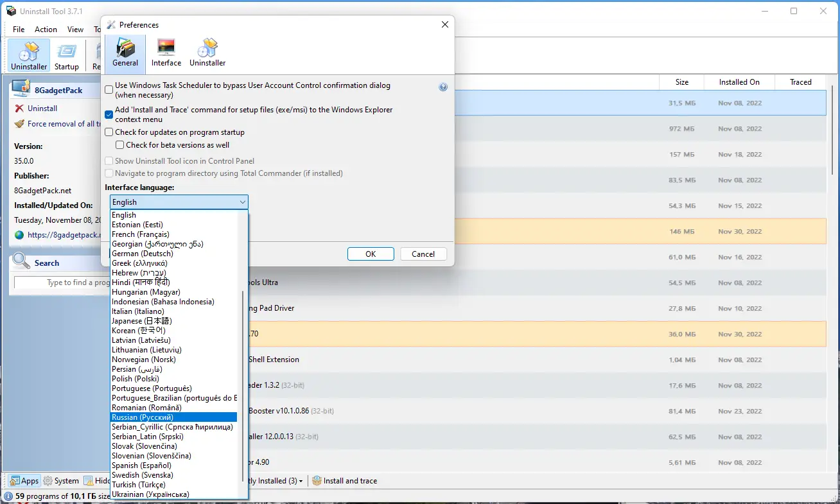Uncheck adding Install and Trace context menu
The width and height of the screenshot is (840, 504).
coord(109,114)
